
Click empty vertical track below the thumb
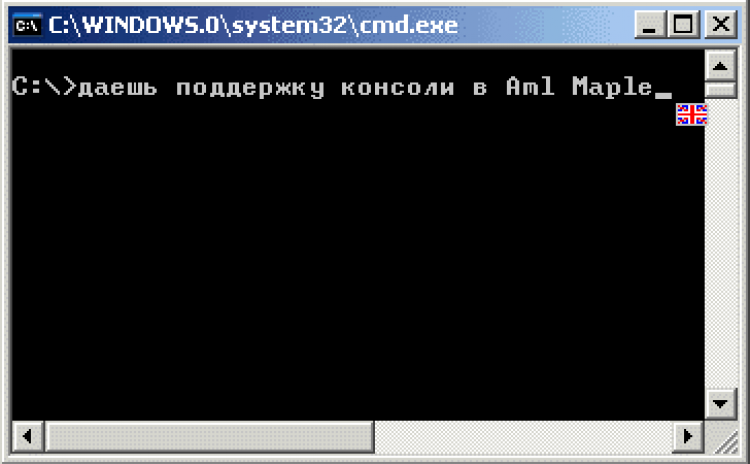pos(720,243)
